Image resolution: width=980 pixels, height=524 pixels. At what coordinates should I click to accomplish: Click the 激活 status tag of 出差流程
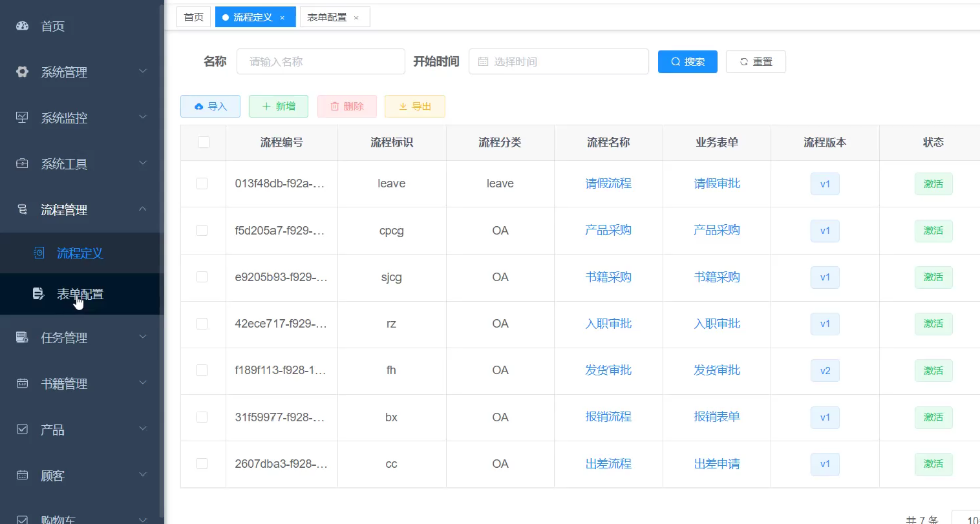point(933,464)
